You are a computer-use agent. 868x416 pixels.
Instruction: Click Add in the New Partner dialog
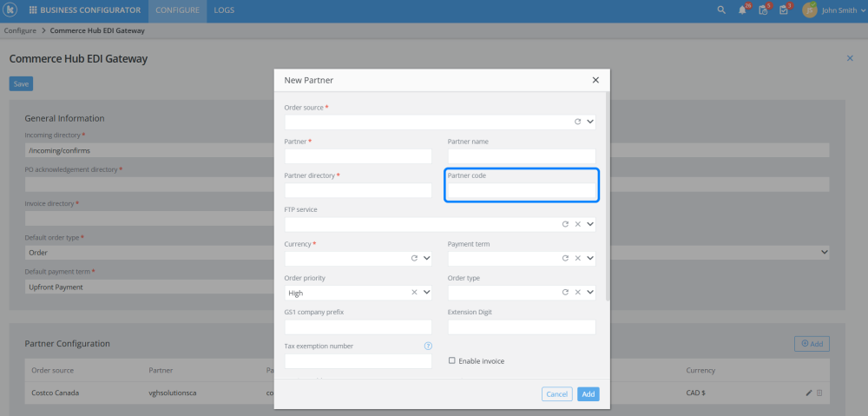[x=589, y=394]
